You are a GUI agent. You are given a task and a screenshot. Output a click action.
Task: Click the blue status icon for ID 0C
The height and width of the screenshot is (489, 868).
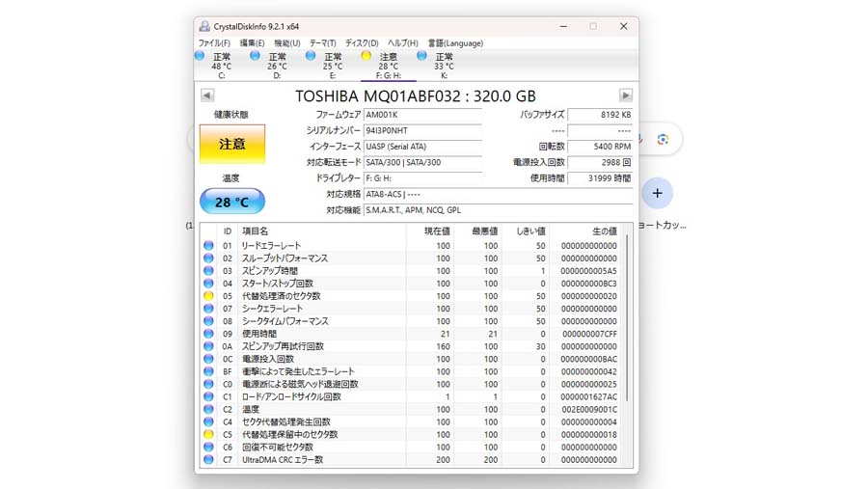coord(208,359)
